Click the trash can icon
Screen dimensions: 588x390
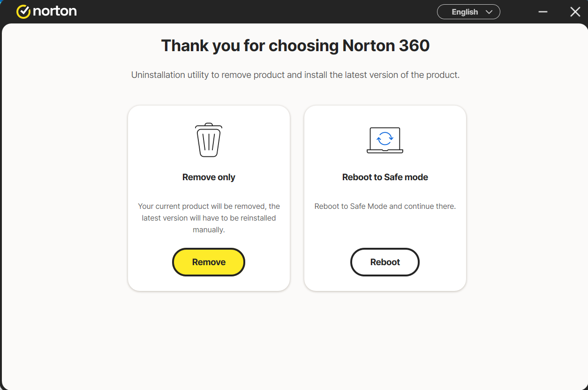[209, 140]
